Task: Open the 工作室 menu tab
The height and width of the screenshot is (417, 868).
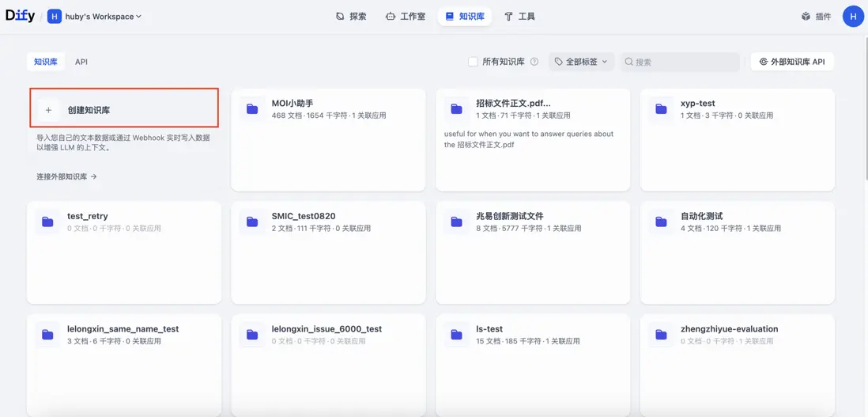Action: coord(406,17)
